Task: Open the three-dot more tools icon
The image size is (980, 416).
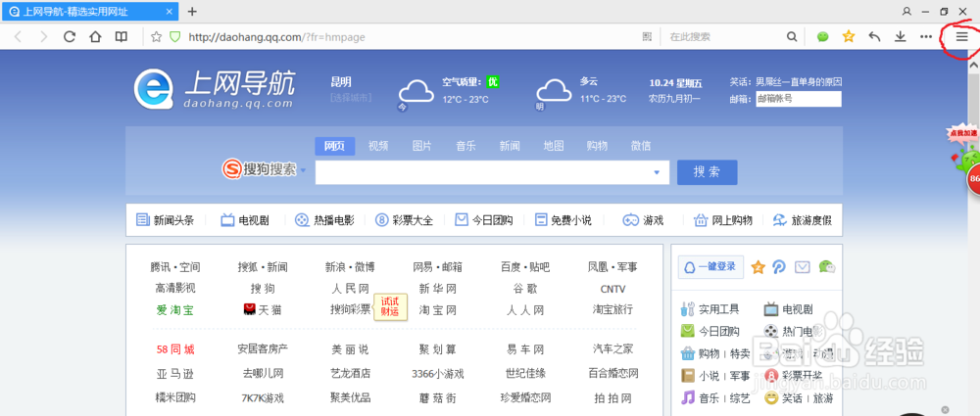Action: coord(926,37)
